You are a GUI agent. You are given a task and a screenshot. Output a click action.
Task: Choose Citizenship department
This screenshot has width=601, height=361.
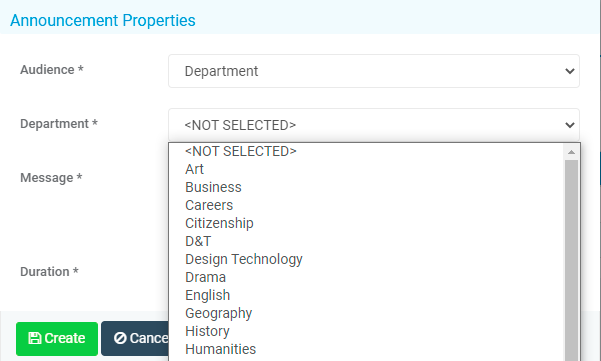coord(367,223)
